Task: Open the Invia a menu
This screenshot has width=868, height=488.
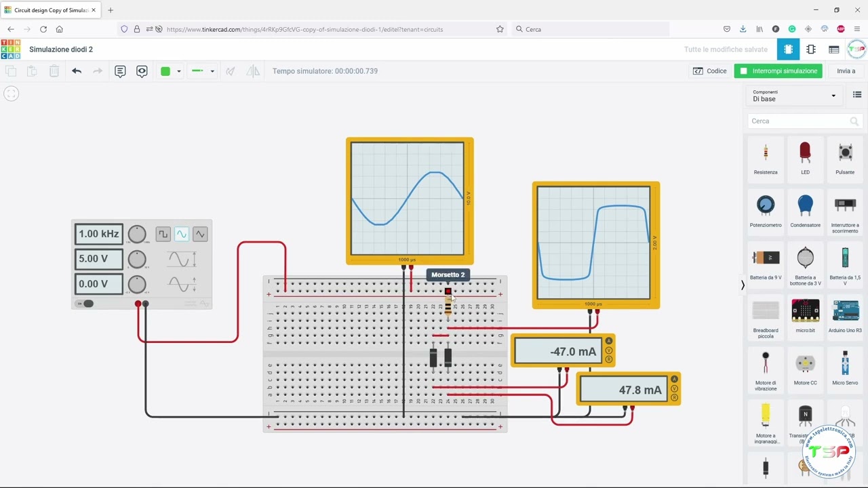Action: coord(846,71)
